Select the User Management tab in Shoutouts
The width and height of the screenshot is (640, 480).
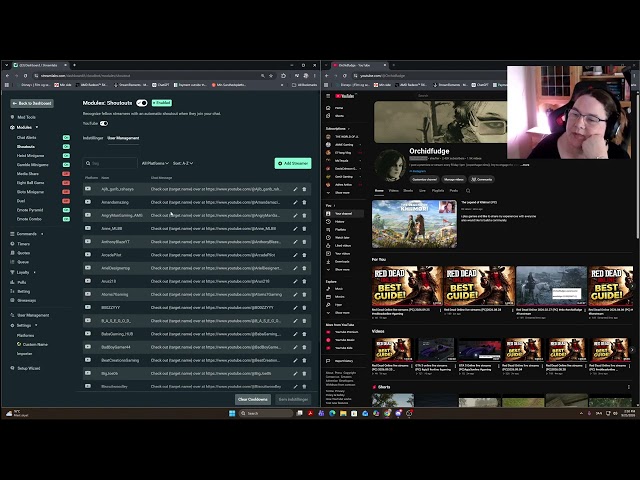tap(123, 138)
